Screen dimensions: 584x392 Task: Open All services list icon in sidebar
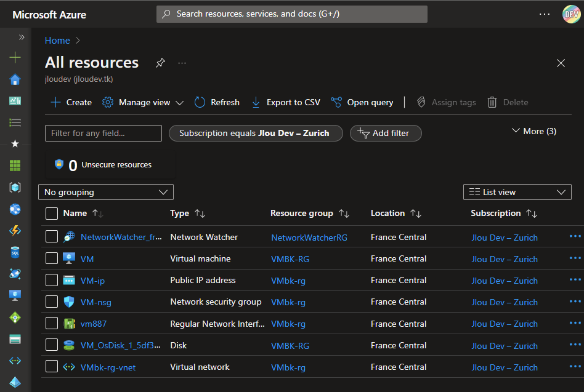pyautogui.click(x=15, y=122)
